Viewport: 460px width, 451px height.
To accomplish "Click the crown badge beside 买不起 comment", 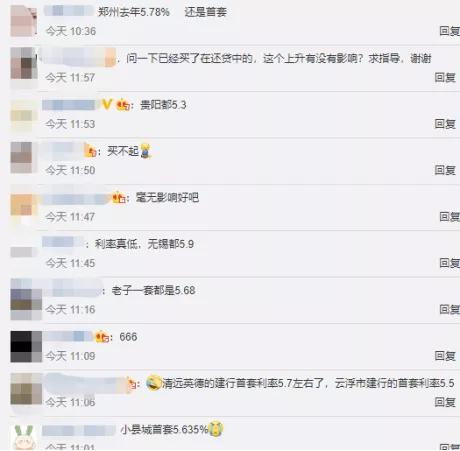I will 90,151.
